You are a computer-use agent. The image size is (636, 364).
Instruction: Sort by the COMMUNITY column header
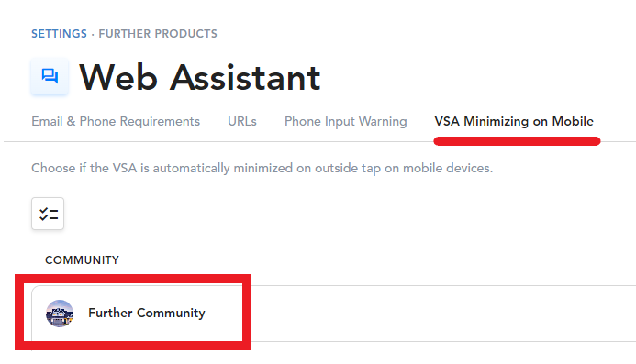click(x=82, y=259)
